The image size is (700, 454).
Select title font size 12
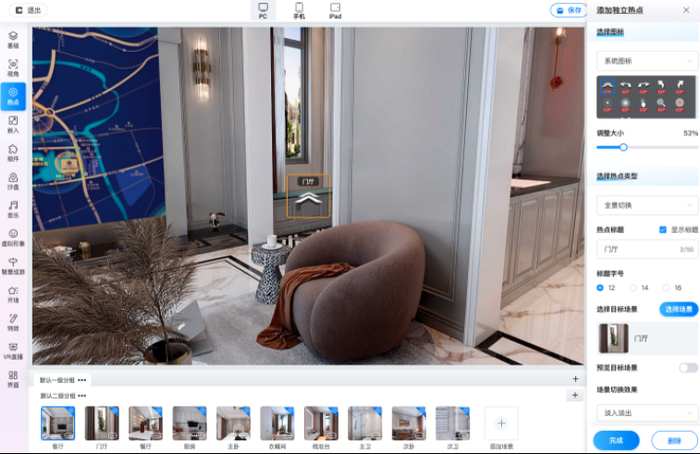(600, 288)
